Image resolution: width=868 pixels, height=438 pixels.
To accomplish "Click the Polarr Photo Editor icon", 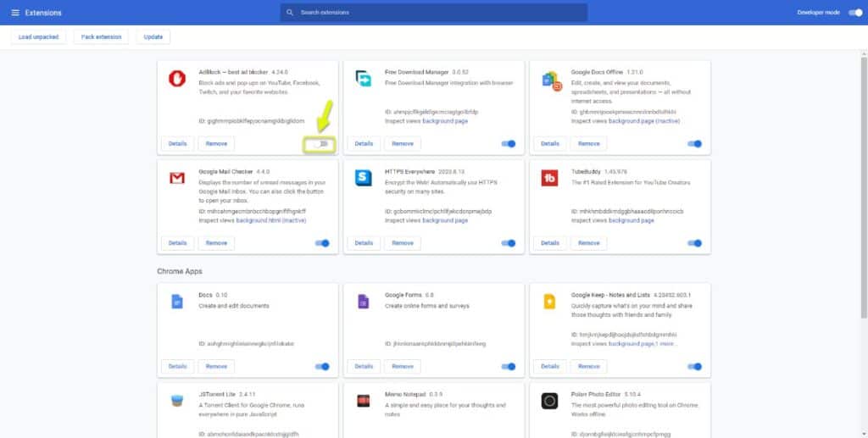I will [x=549, y=401].
